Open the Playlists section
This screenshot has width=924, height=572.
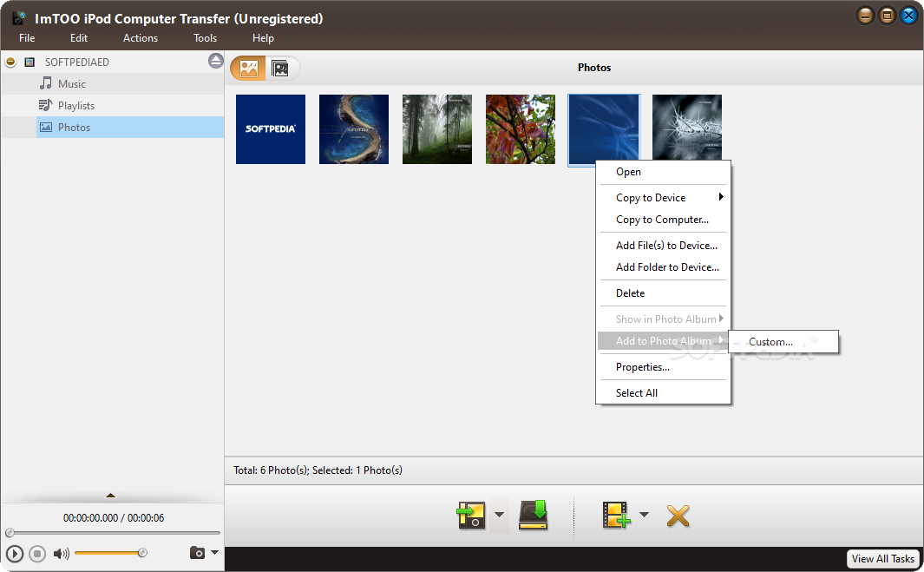click(x=76, y=106)
